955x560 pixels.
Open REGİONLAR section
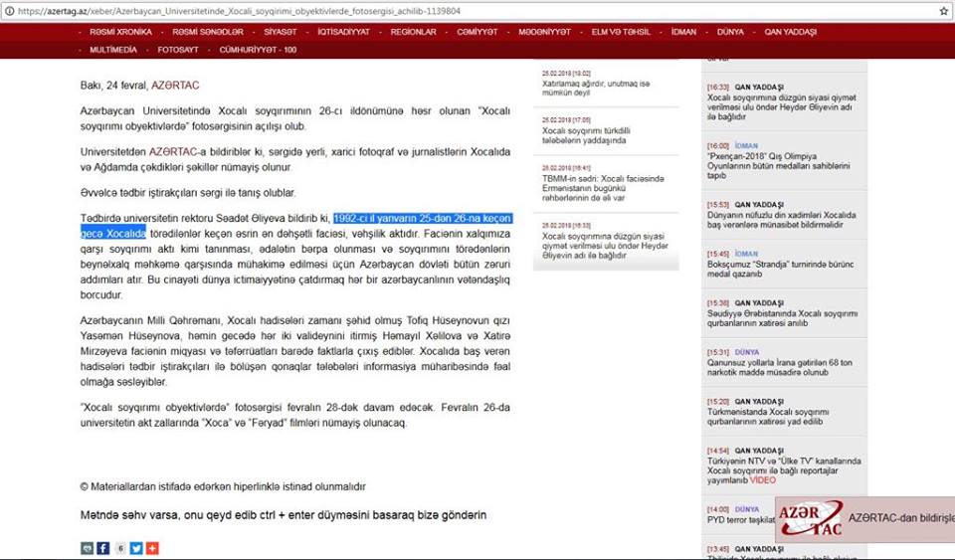[414, 32]
